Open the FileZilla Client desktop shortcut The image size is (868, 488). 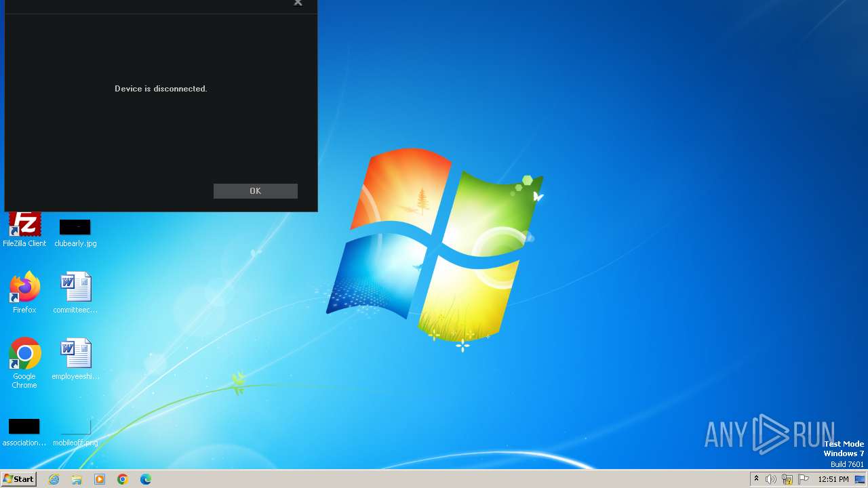24,230
